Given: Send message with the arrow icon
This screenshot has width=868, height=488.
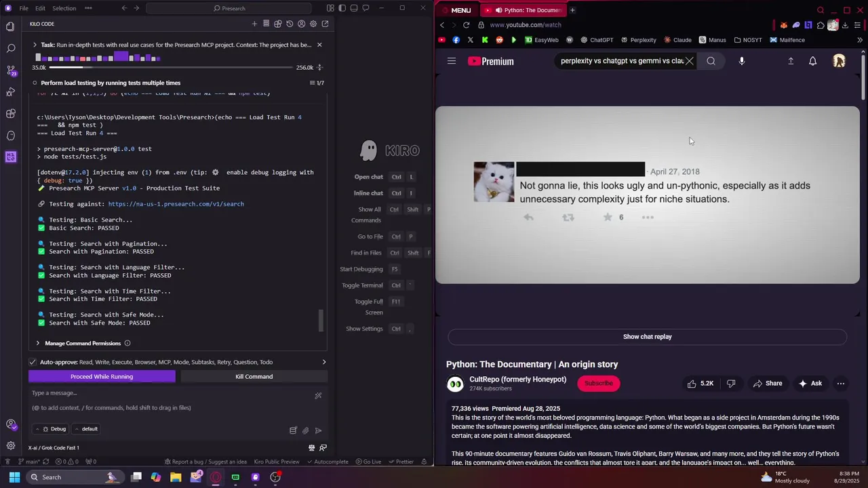Looking at the screenshot, I should click(318, 430).
